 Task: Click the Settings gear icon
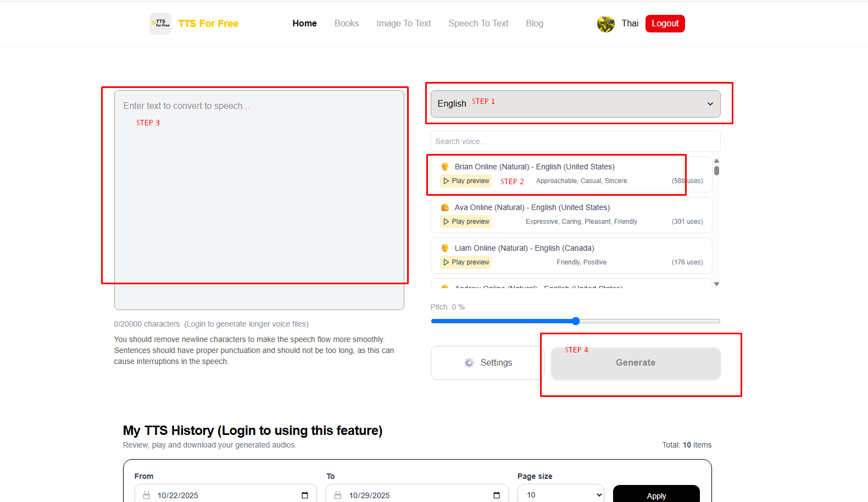(x=469, y=363)
